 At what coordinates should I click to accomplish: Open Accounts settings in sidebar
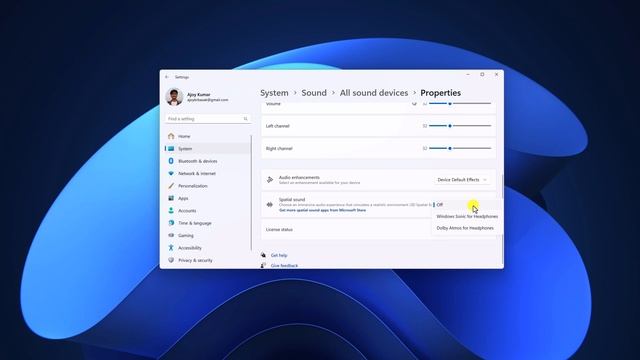[x=208, y=211]
